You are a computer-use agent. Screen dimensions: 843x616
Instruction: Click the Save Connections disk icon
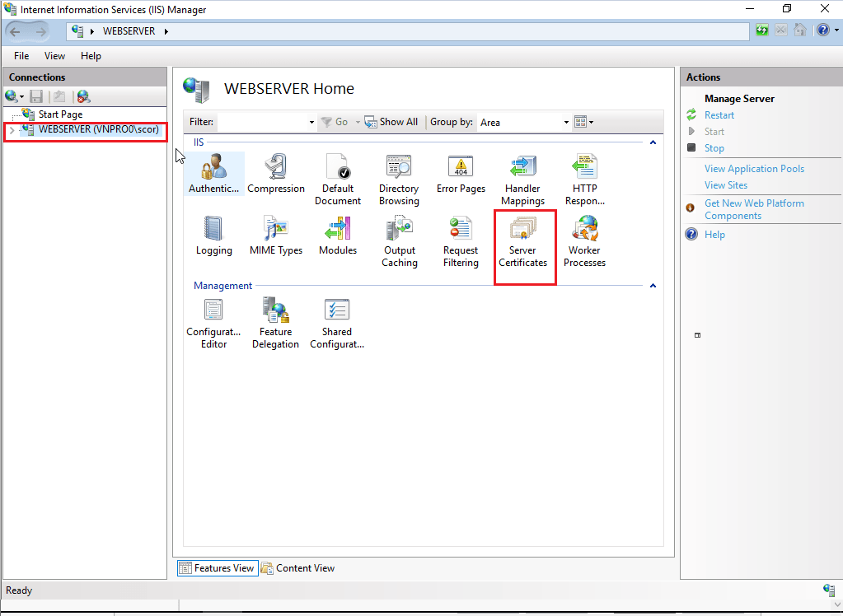tap(36, 96)
